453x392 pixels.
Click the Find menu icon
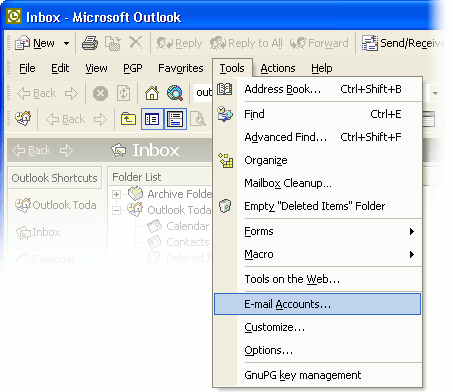(225, 114)
